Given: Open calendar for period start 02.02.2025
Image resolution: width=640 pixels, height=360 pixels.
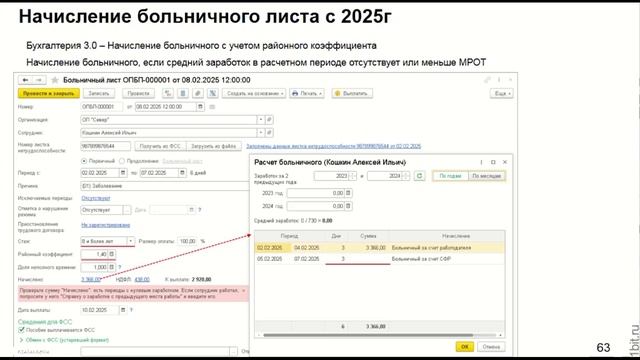Looking at the screenshot, I should pyautogui.click(x=122, y=173).
